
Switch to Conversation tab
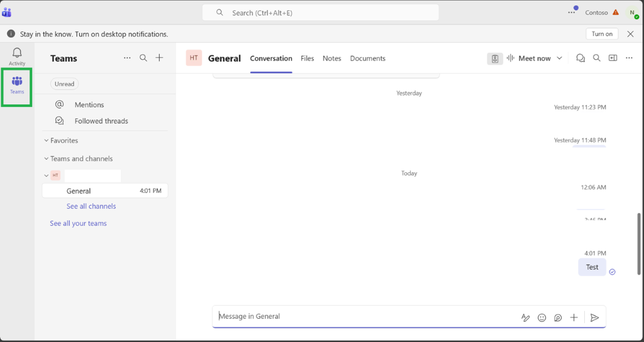pyautogui.click(x=271, y=58)
